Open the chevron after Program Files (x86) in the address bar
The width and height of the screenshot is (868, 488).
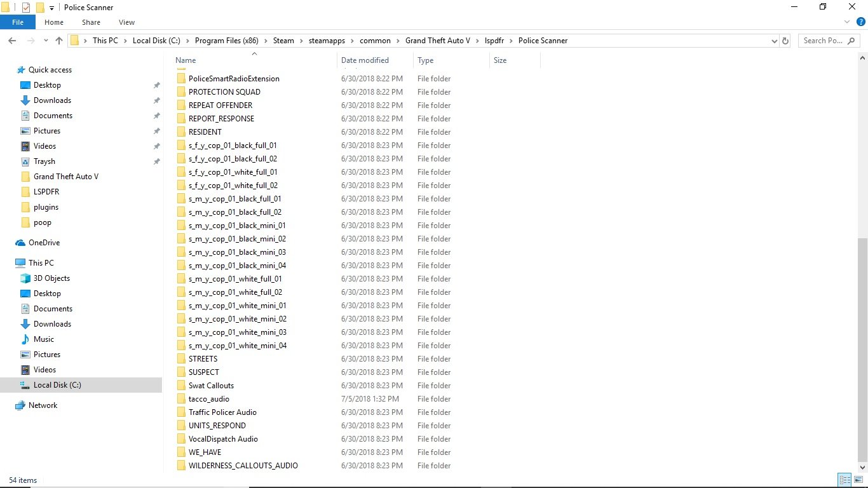pos(266,41)
